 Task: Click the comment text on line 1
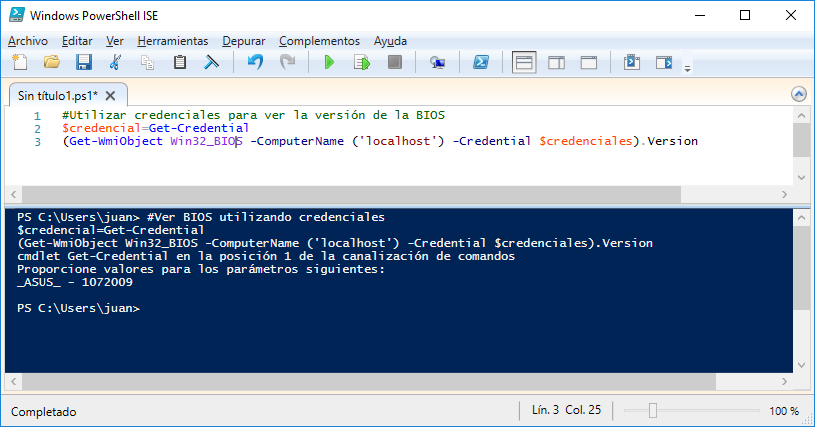click(x=253, y=115)
